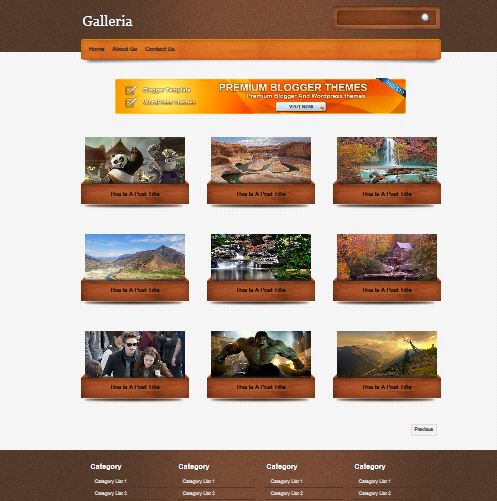Open Category List 2 in rightmost footer column

click(375, 493)
